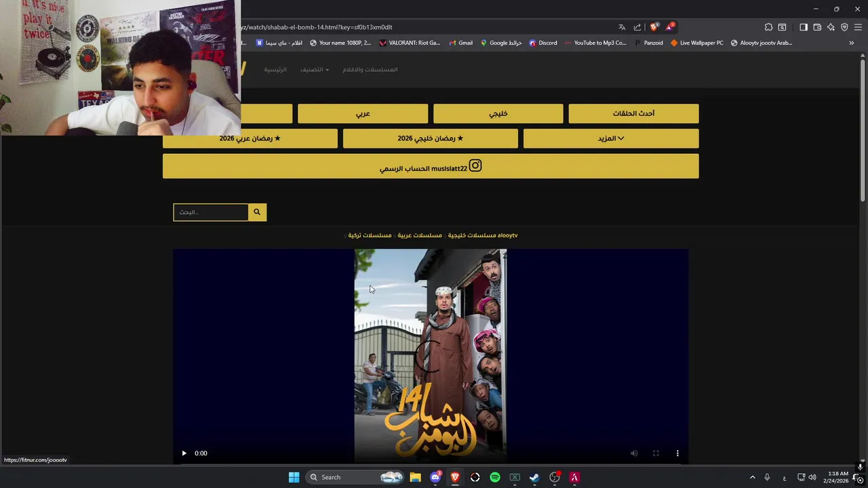Screen dimensions: 868x488
Task: Click the Brave browser taskbar icon
Action: tap(455, 477)
